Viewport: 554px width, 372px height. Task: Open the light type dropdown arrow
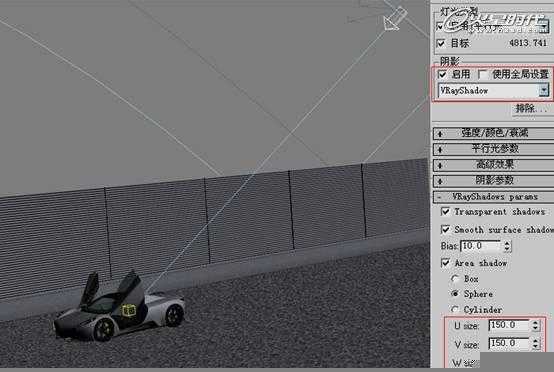tap(544, 26)
